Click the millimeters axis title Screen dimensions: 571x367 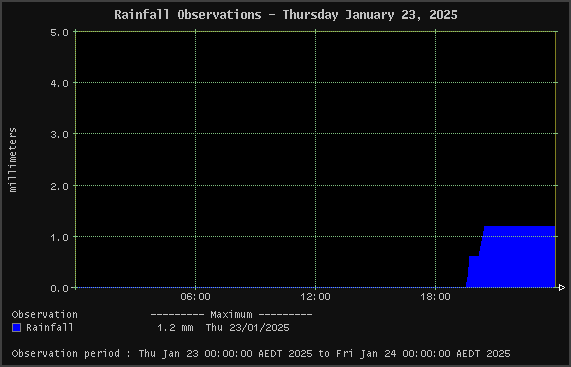click(13, 160)
